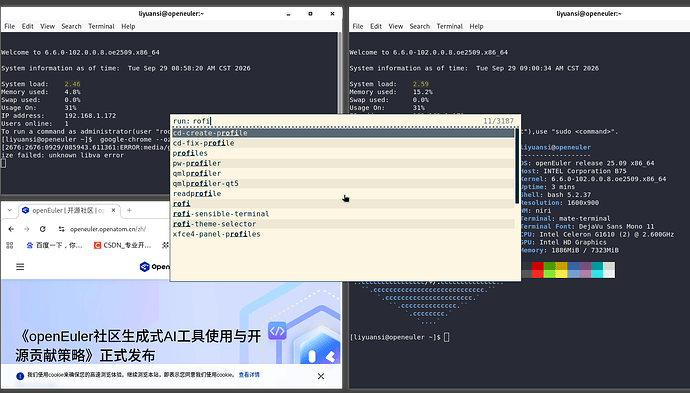This screenshot has width=690, height=393.
Task: Open File menu in right terminal
Action: [x=358, y=26]
